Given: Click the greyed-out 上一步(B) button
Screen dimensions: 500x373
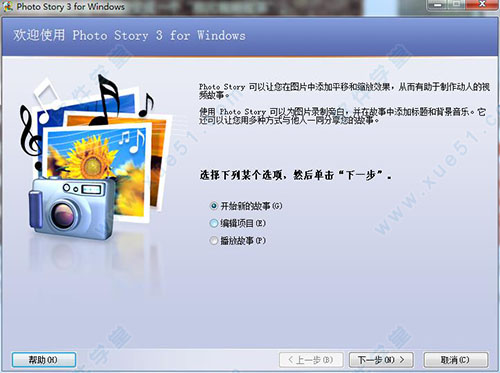Looking at the screenshot, I should [x=311, y=360].
